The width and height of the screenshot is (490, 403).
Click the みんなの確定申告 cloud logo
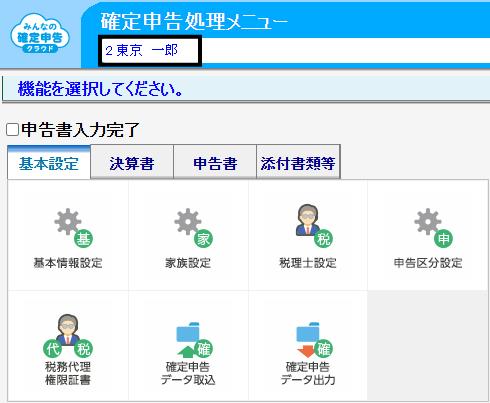tap(40, 33)
